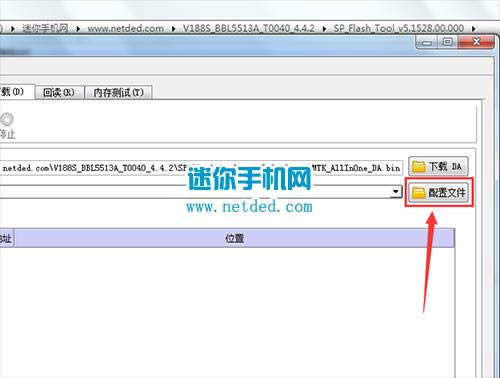Switch to the 回读(R) tab
Viewport: 500px width, 378px height.
pos(59,92)
